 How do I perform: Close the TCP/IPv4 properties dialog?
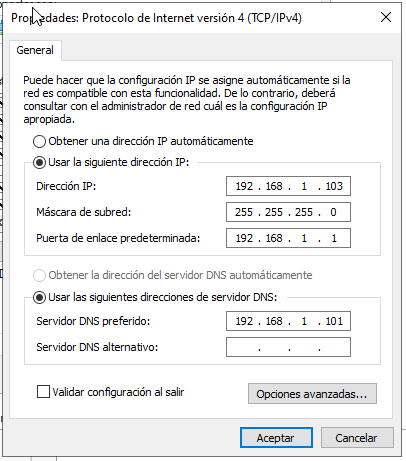(386, 17)
